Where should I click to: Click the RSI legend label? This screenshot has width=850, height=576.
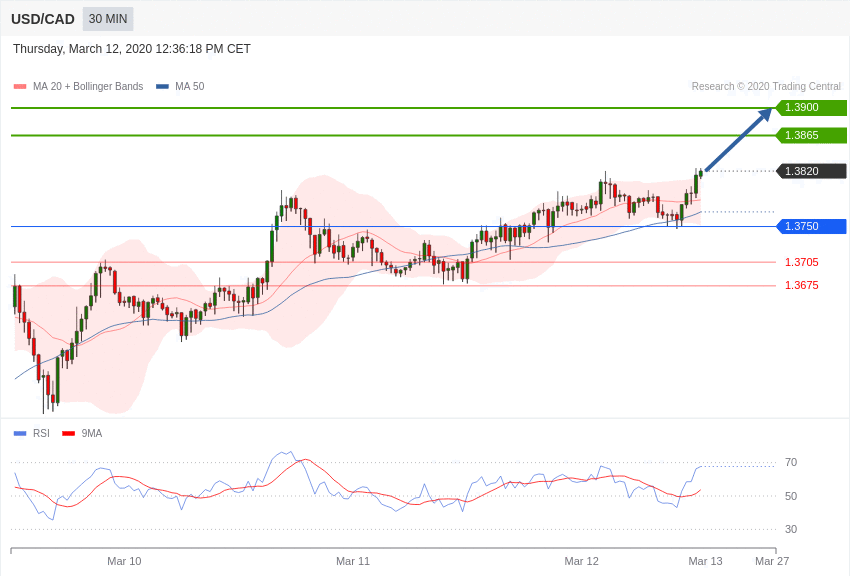pos(41,433)
